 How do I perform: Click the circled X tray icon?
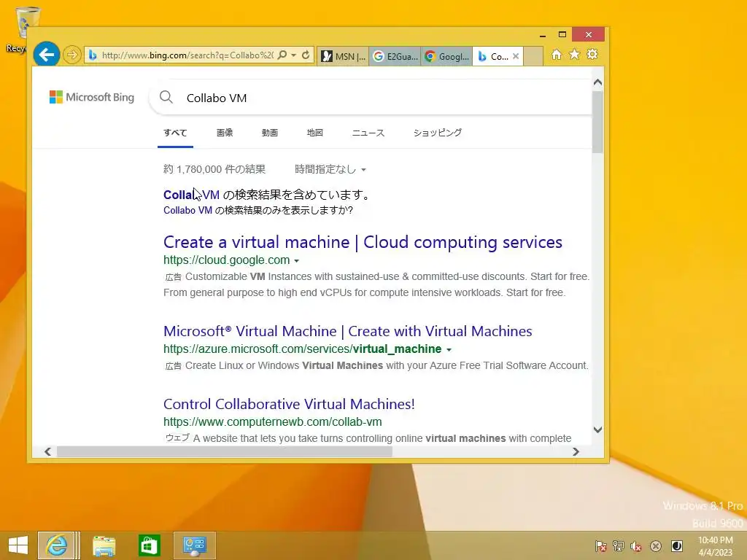pos(656,546)
